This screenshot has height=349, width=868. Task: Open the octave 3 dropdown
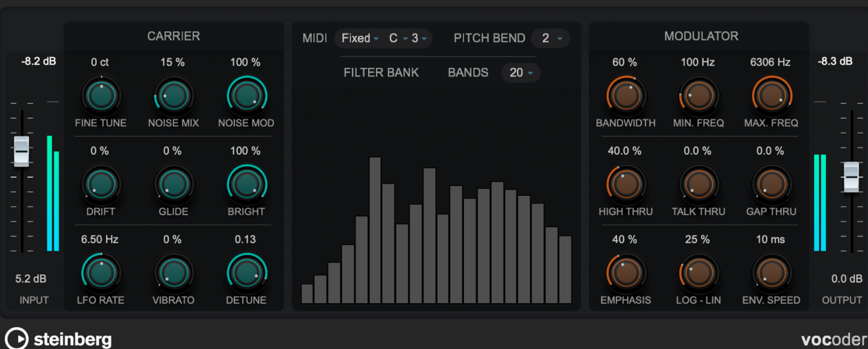419,38
